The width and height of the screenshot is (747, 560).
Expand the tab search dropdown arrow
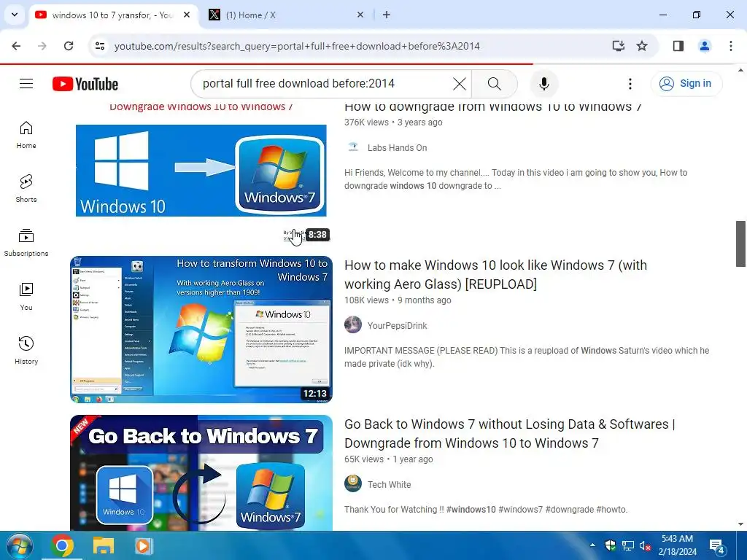click(15, 15)
